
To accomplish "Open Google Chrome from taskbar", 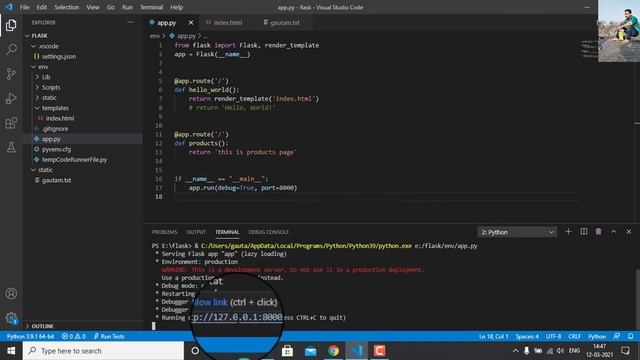I will (333, 351).
